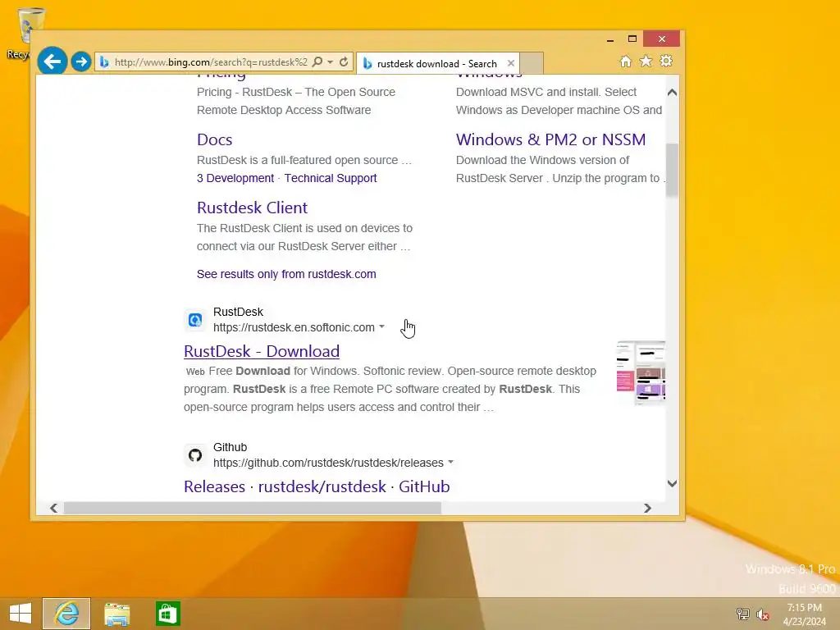The image size is (840, 630).
Task: Open Favorites star icon
Action: 646,61
